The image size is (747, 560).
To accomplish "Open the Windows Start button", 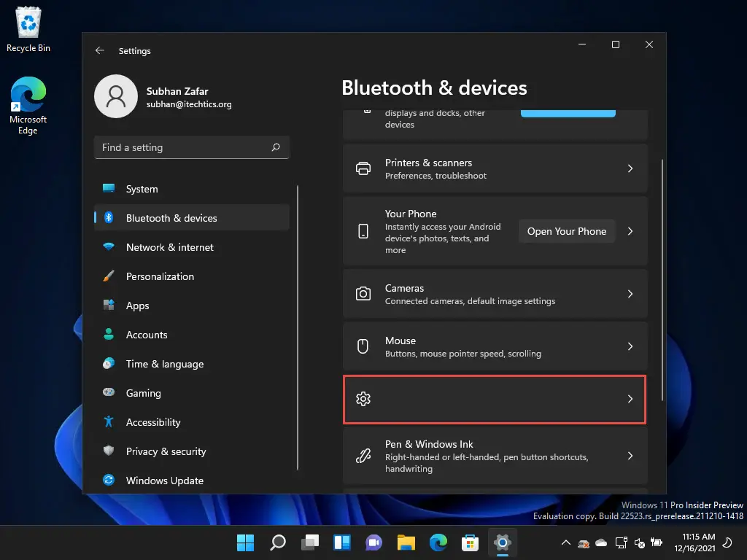I will coord(245,542).
